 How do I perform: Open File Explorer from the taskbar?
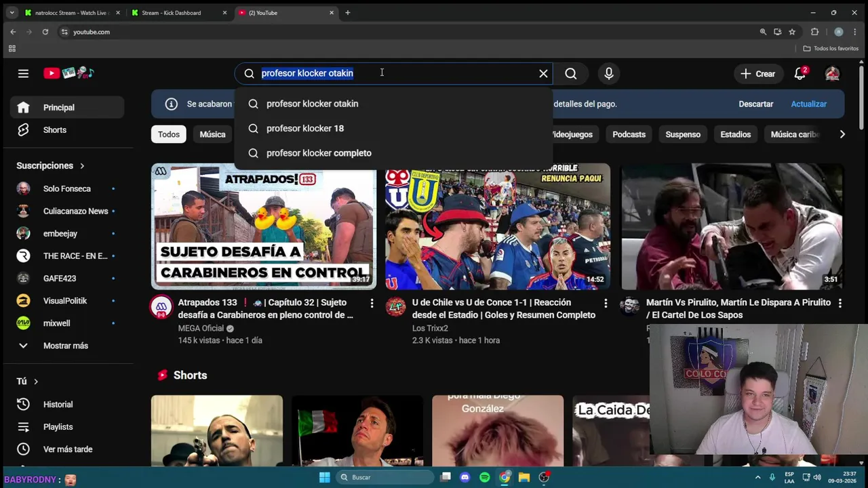pyautogui.click(x=524, y=477)
